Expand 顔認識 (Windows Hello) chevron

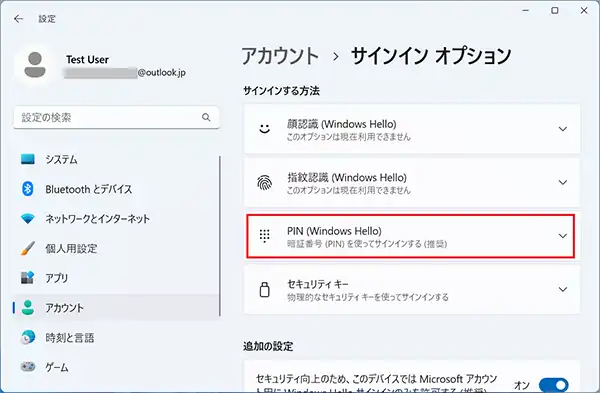562,129
